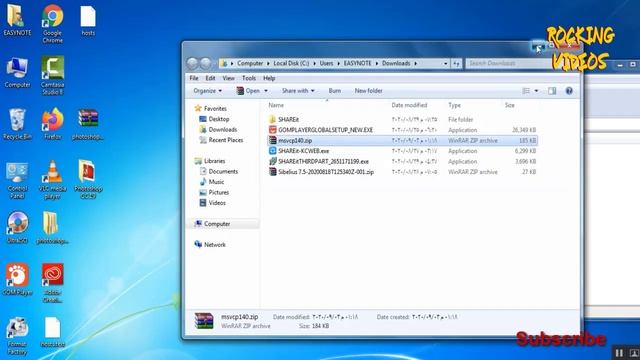Image resolution: width=640 pixels, height=360 pixels.
Task: Launch the Google Chrome desktop shortcut
Action: click(52, 24)
